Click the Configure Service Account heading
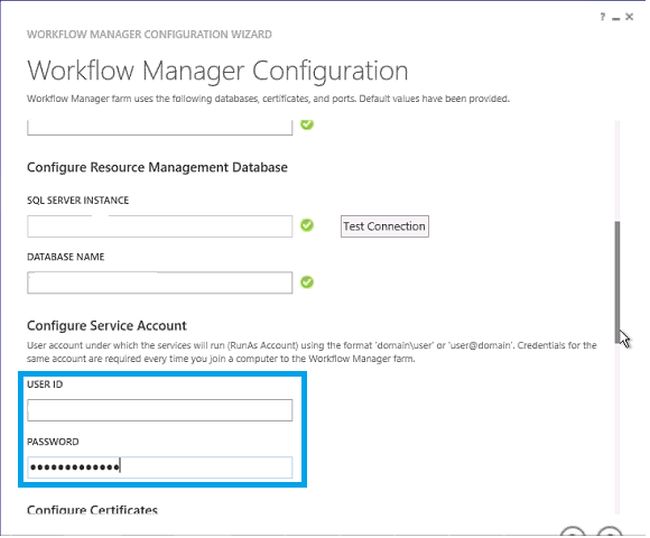This screenshot has height=538, width=650. pos(107,326)
